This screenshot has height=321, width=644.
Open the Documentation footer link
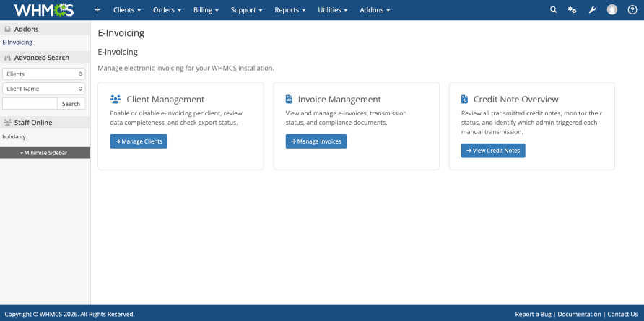(579, 314)
